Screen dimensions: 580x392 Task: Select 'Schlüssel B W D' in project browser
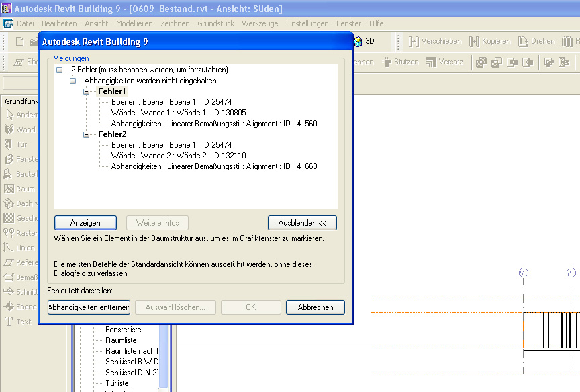tap(132, 362)
